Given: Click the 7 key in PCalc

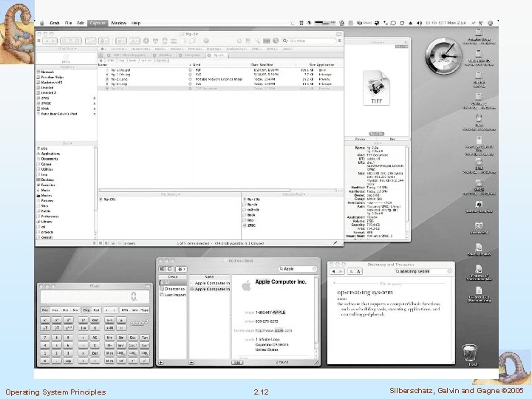Looking at the screenshot, I should pyautogui.click(x=45, y=338).
